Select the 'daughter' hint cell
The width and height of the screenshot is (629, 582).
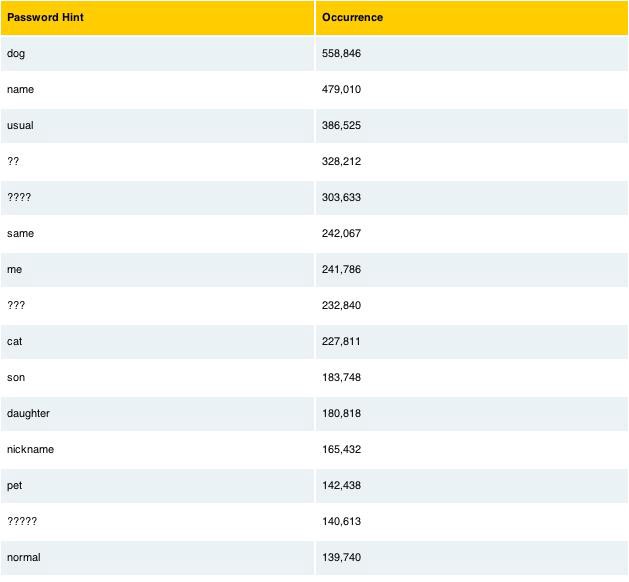pos(157,414)
